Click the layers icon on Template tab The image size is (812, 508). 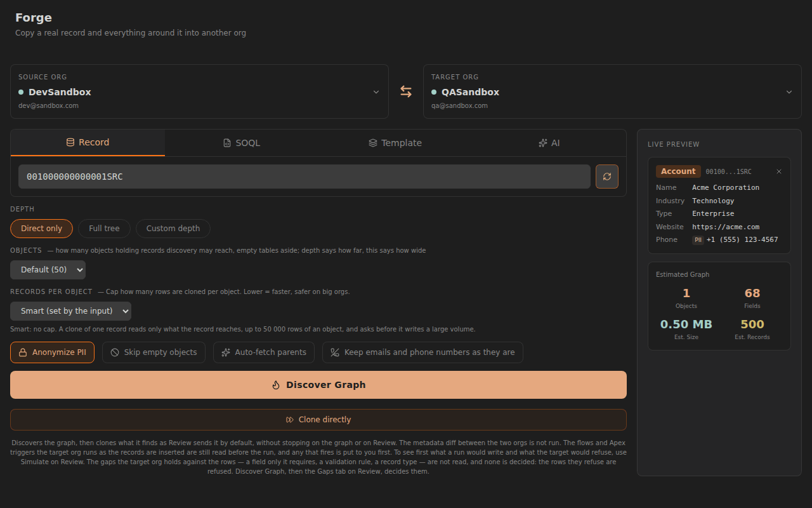click(x=373, y=143)
